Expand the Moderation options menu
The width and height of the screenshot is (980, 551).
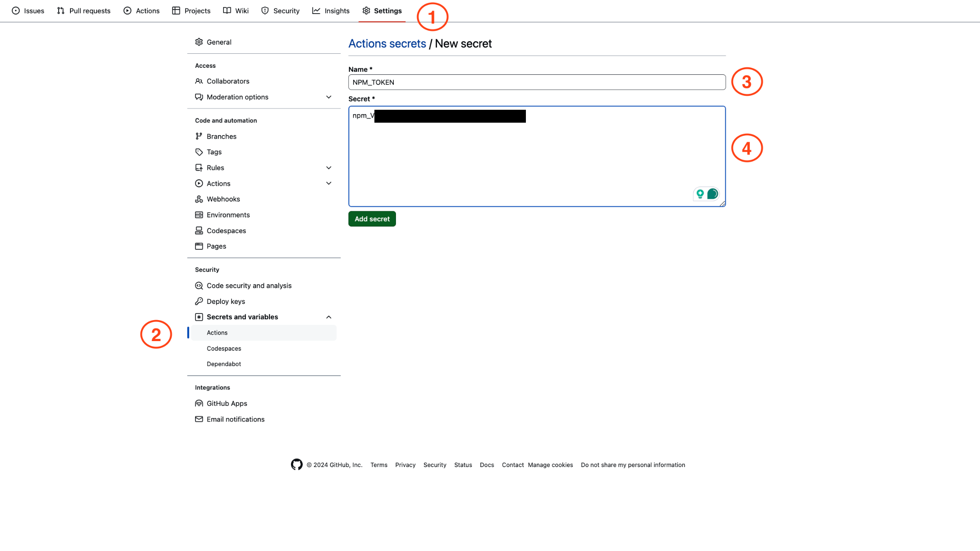pos(329,97)
